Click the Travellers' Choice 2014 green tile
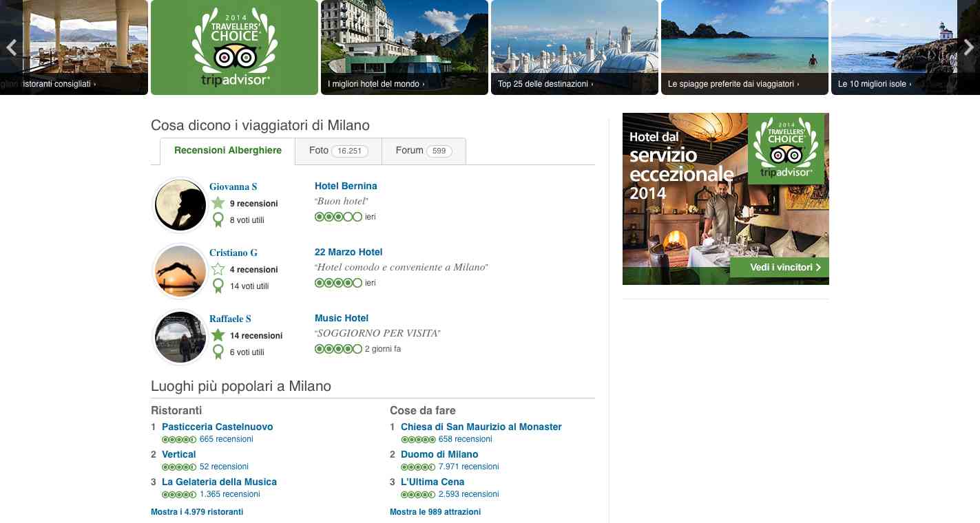This screenshot has height=523, width=980. click(234, 47)
